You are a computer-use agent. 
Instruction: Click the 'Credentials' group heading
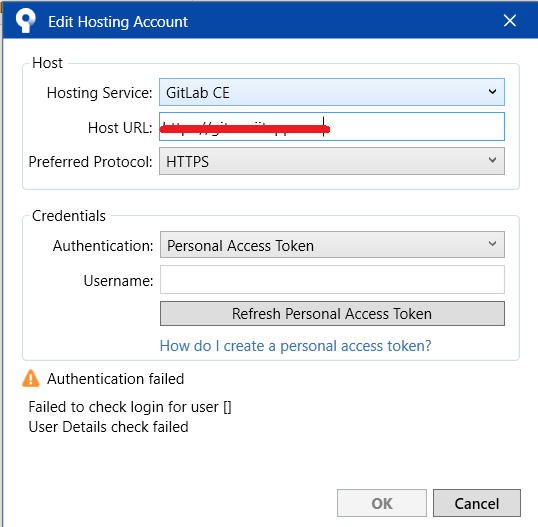(x=69, y=216)
